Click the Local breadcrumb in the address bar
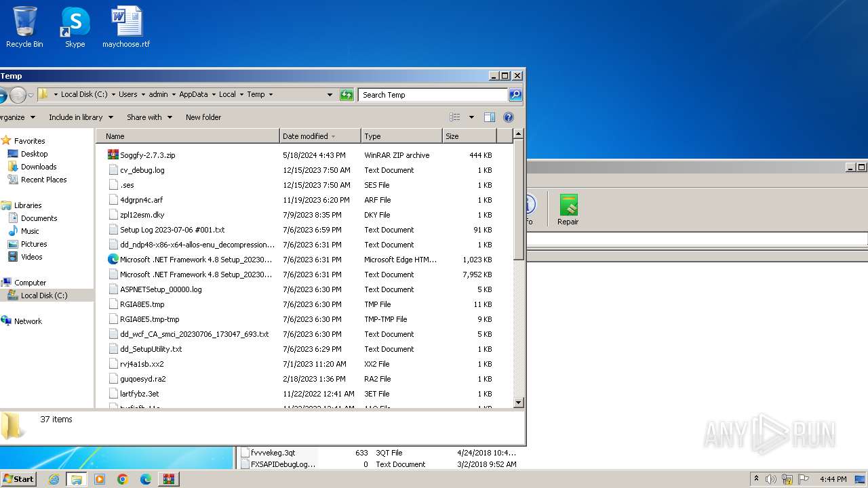The width and height of the screenshot is (868, 488). coord(227,94)
